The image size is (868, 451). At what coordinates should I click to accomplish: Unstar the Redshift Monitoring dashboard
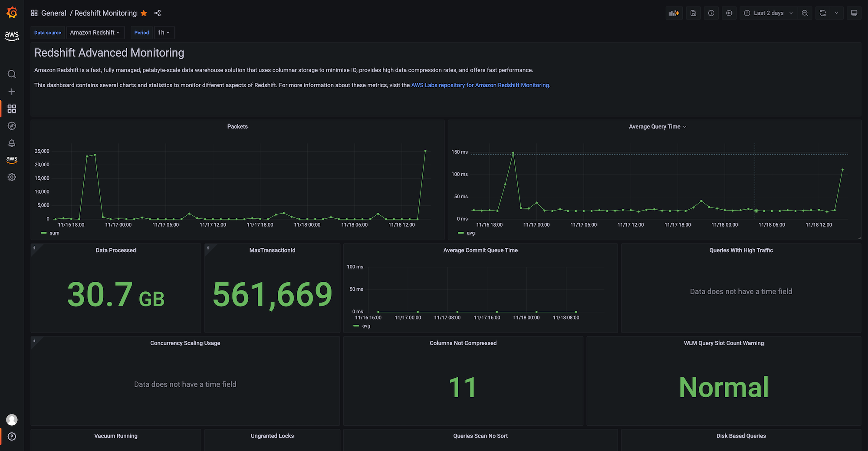tap(144, 13)
